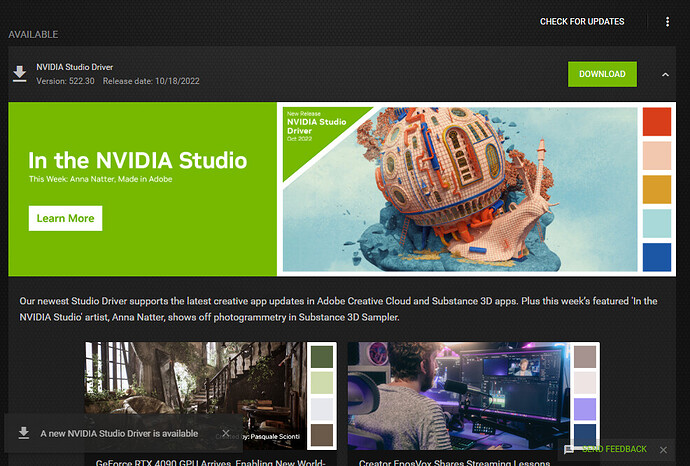Click the 'New Release NVIDIA Studio Driver' badge
Viewport: 690px width, 466px height.
(317, 126)
